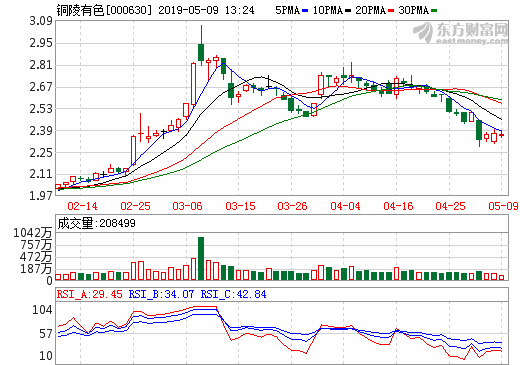Select the 2.95 price axis label
520x365 pixels.
click(41, 43)
